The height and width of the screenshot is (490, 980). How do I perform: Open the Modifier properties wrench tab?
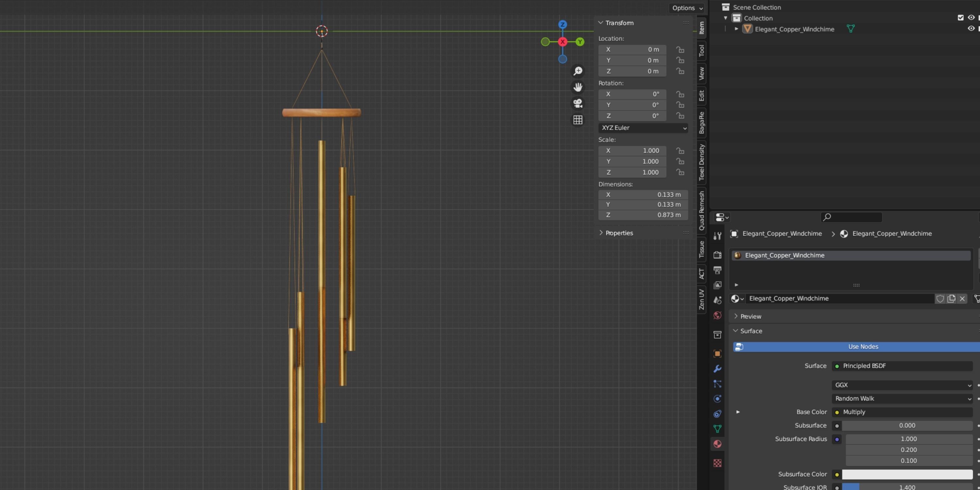click(717, 368)
